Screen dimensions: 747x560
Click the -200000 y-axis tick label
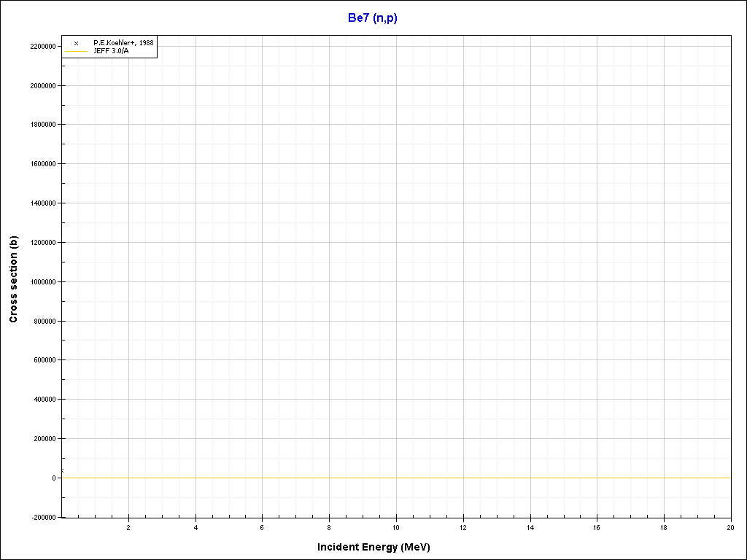pyautogui.click(x=41, y=518)
